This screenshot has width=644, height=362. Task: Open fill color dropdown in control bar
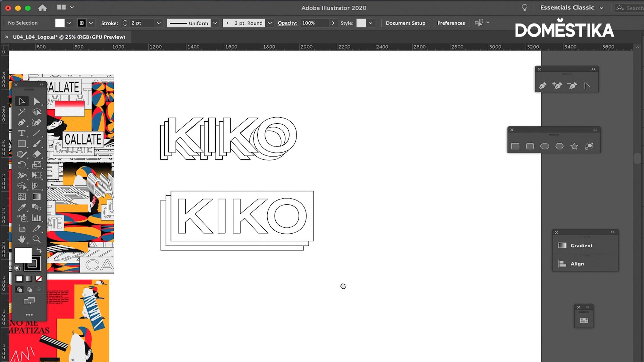[69, 23]
